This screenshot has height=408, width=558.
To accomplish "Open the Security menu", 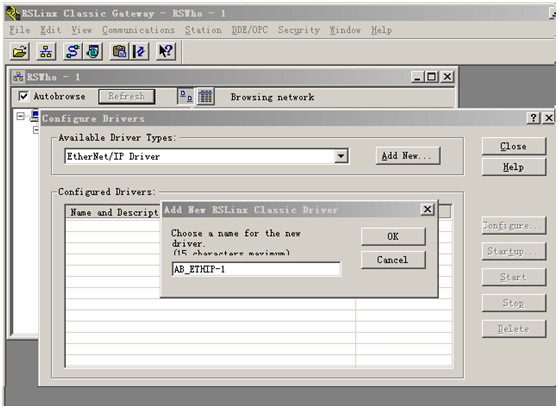I will tap(299, 30).
